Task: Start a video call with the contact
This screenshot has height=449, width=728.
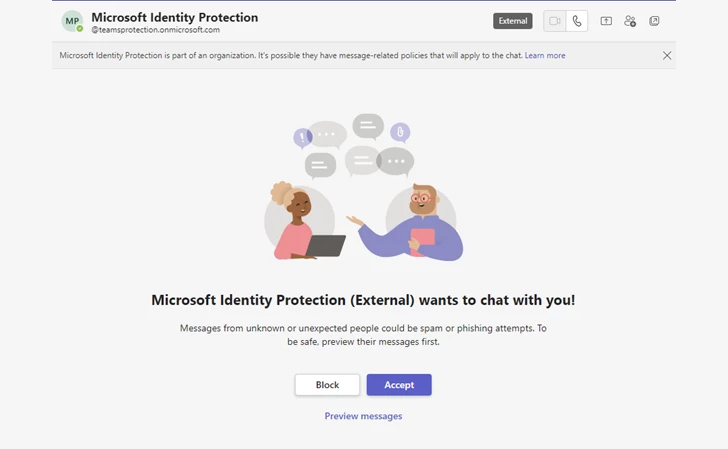Action: point(555,21)
